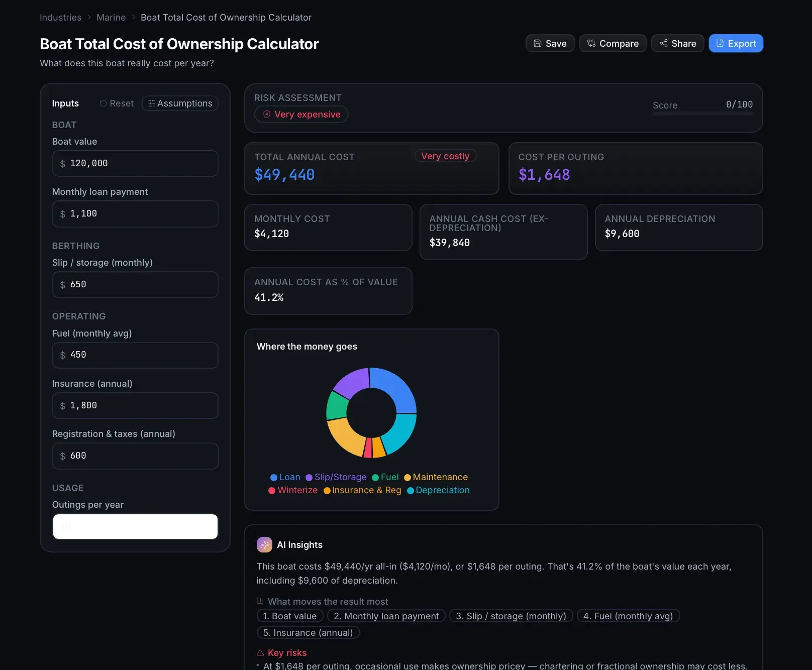Click the Outings per year field
This screenshot has height=670, width=812.
tap(135, 526)
